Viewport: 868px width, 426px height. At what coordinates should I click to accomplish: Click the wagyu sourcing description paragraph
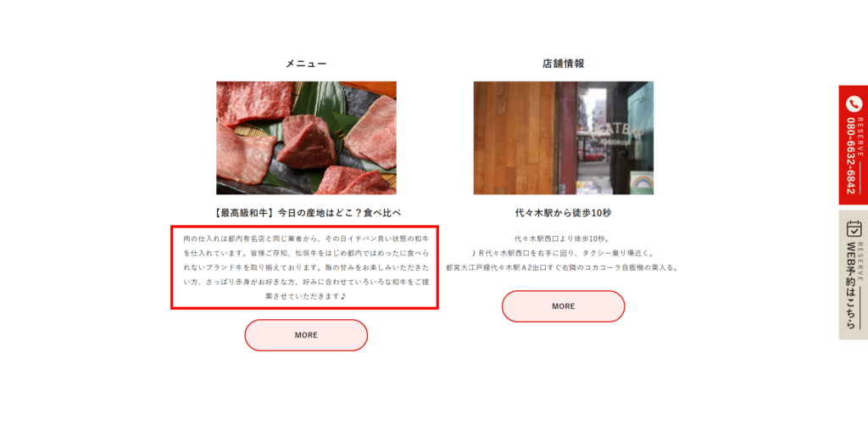coord(306,267)
